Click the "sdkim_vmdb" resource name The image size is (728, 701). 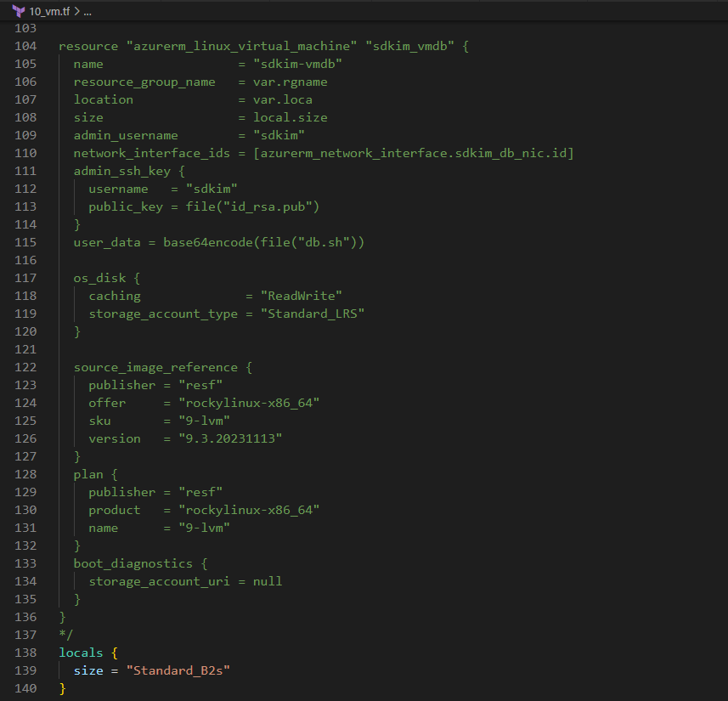tap(410, 46)
